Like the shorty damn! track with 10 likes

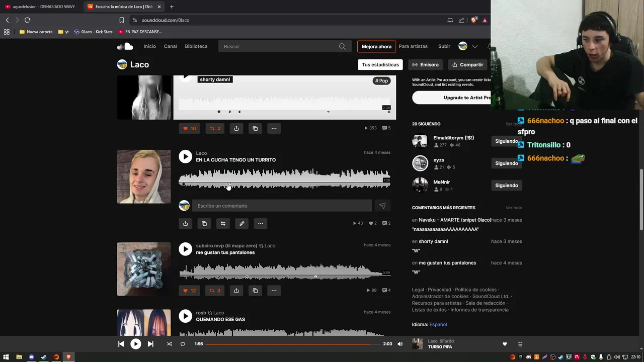(190, 128)
